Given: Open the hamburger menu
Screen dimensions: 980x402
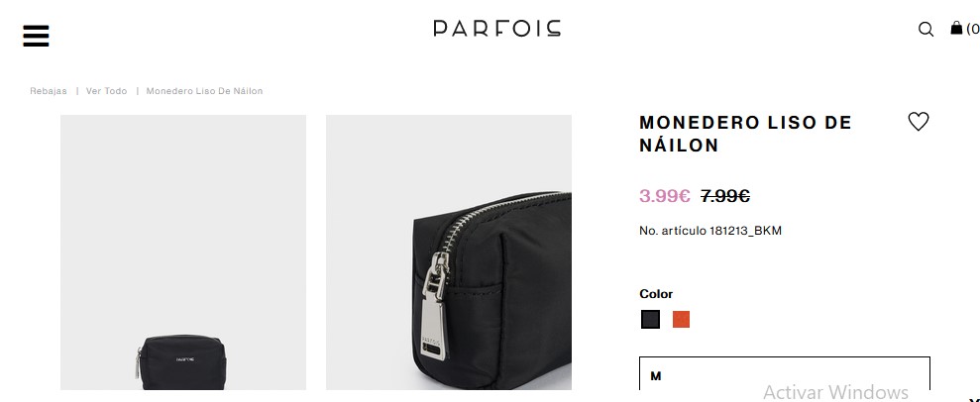Looking at the screenshot, I should click(36, 36).
